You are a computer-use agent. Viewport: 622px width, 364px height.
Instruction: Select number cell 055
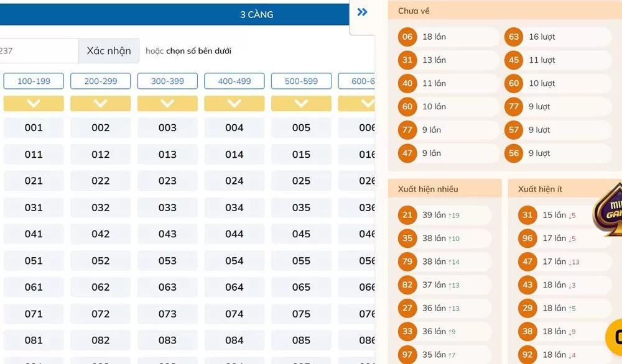coord(301,260)
